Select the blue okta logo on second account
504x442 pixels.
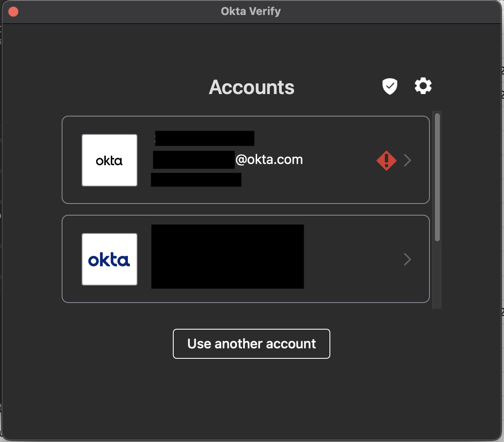click(x=109, y=259)
